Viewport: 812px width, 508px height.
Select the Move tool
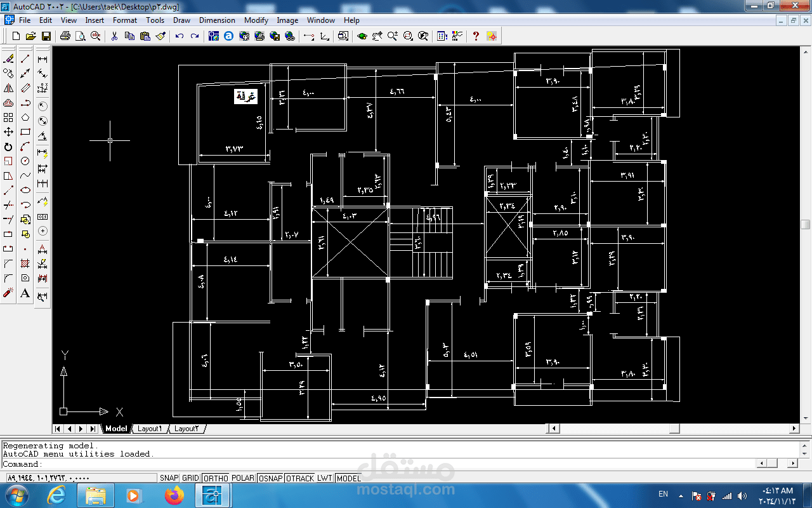8,132
